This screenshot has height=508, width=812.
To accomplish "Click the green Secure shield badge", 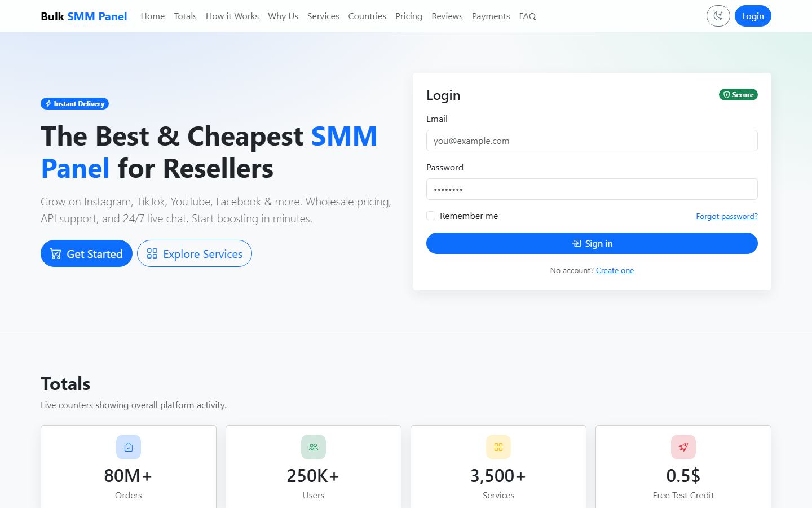I will [x=738, y=95].
